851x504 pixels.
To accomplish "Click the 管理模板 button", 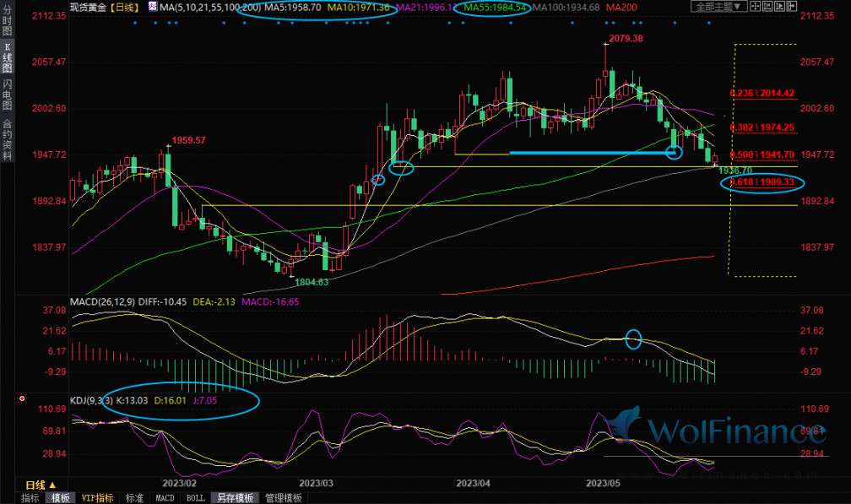I will pyautogui.click(x=284, y=498).
